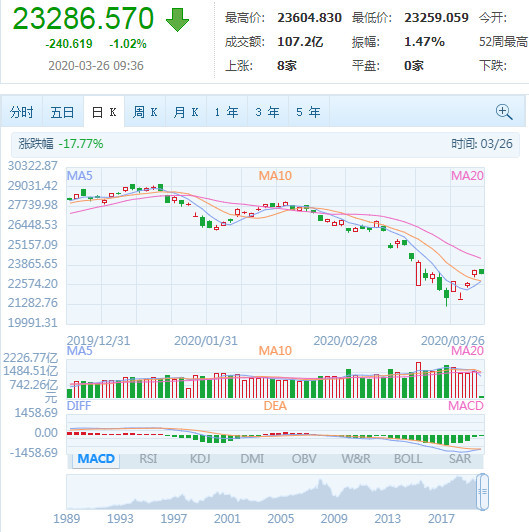Click the 成交额 value 107.2亿

coord(300,42)
